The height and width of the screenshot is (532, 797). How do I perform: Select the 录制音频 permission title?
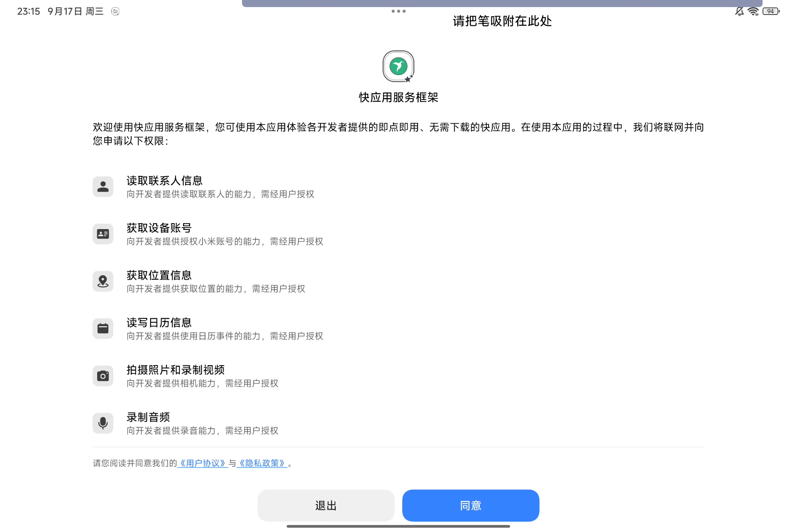click(148, 417)
